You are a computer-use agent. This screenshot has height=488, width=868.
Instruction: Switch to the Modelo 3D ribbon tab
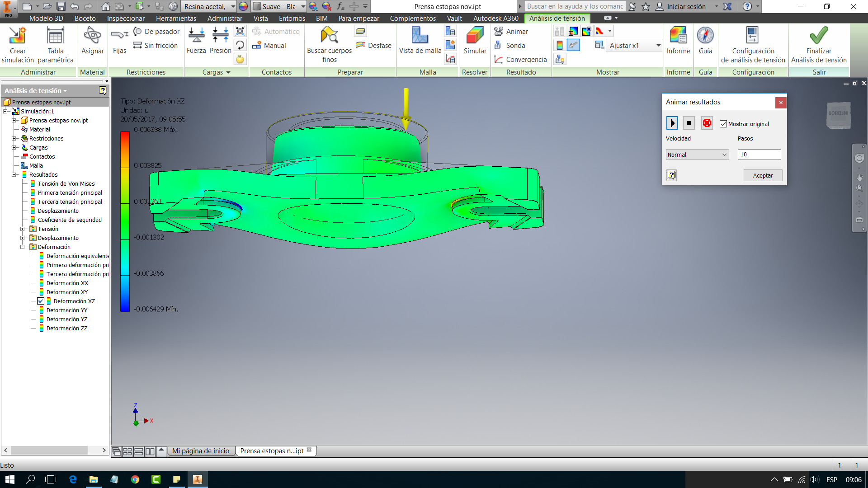pos(46,19)
